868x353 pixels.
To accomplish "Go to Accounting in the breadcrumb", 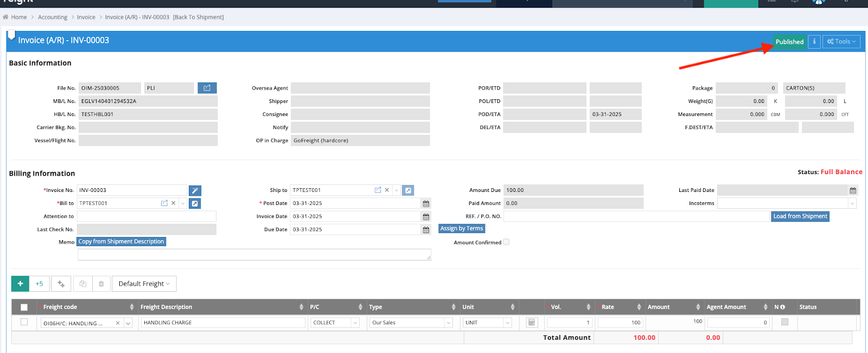I will (53, 17).
